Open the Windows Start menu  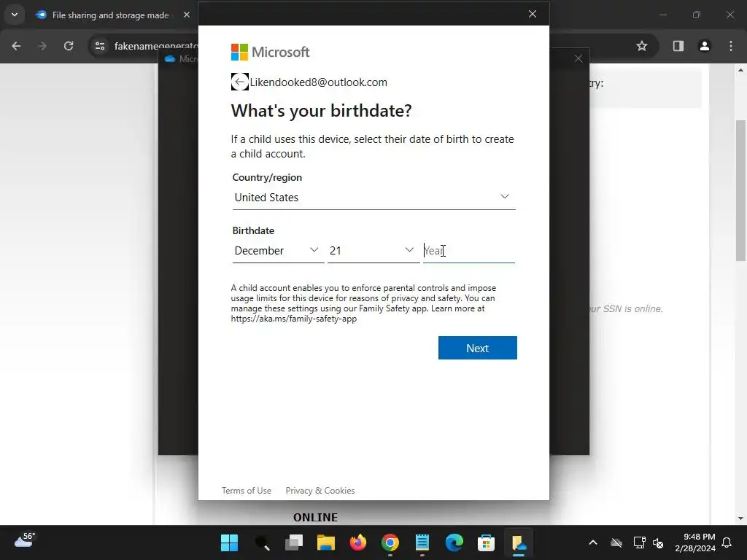pos(230,542)
